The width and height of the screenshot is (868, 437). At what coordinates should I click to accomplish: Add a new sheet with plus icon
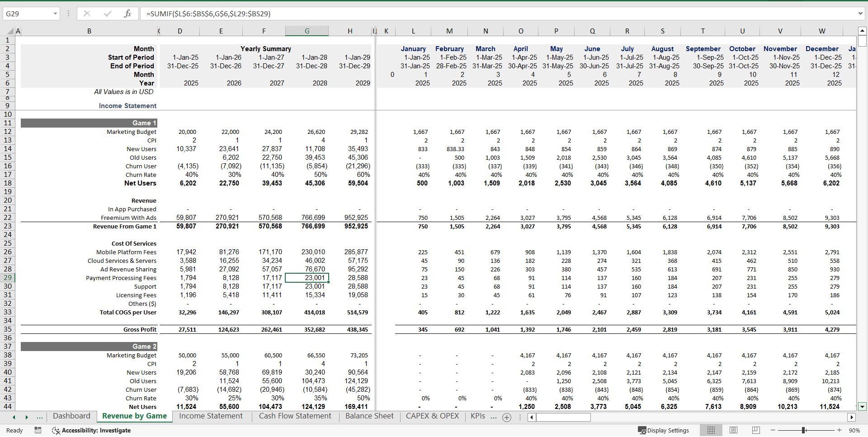507,418
